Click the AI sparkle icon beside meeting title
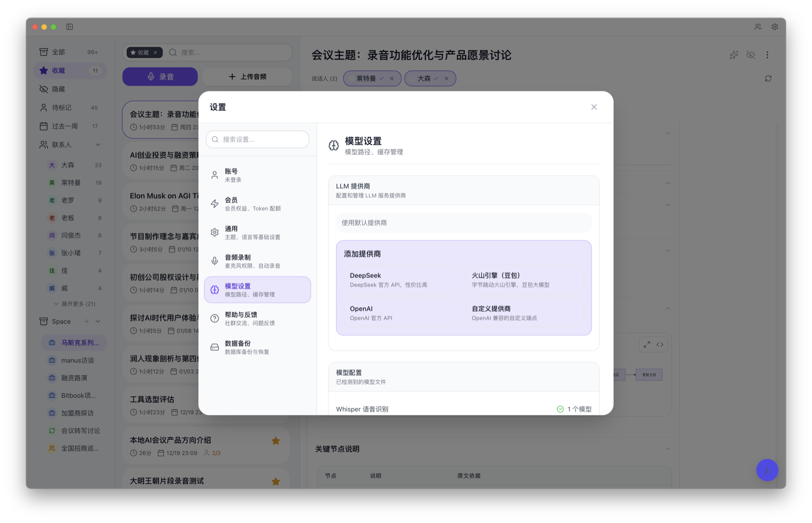The width and height of the screenshot is (812, 523). (x=734, y=55)
